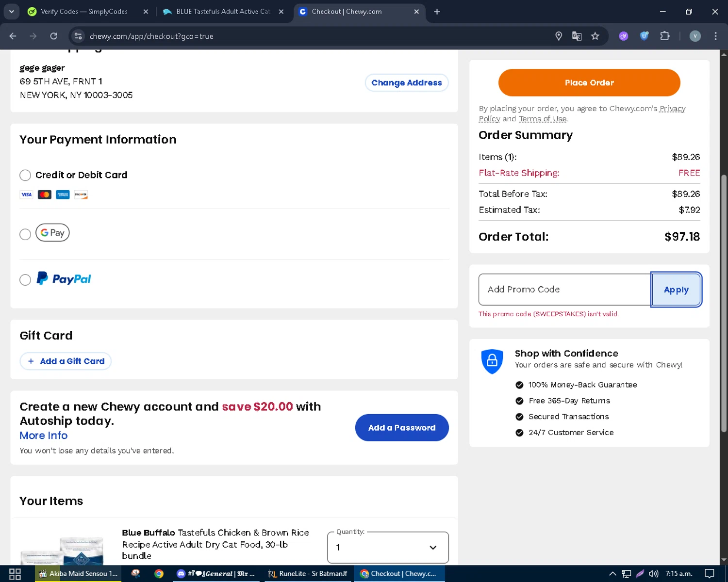Click the feather pen icon in system tray
The image size is (728, 582).
pyautogui.click(x=640, y=574)
